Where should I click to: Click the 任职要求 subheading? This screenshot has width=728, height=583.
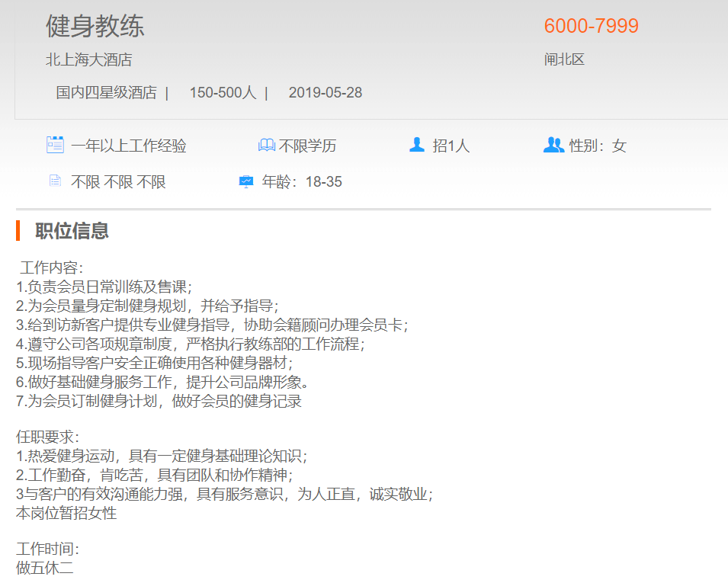pos(47,437)
